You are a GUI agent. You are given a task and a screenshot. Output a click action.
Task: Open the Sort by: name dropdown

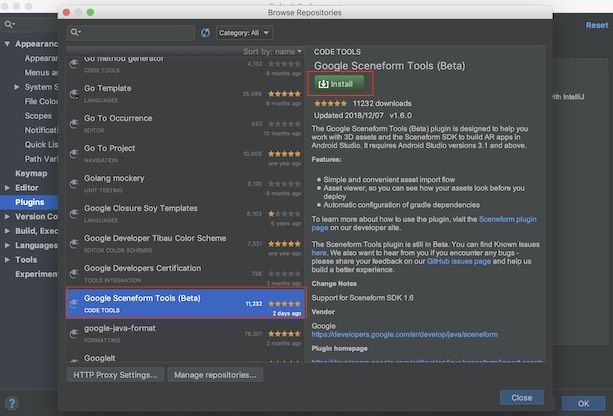(x=272, y=52)
